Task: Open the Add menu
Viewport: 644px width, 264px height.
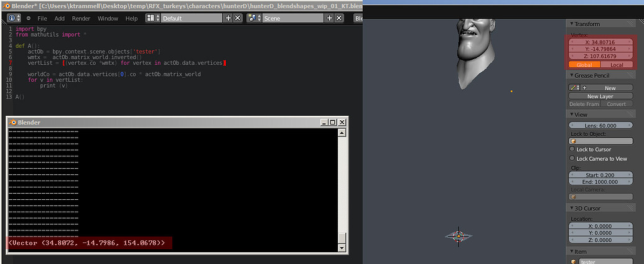Action: (x=60, y=18)
